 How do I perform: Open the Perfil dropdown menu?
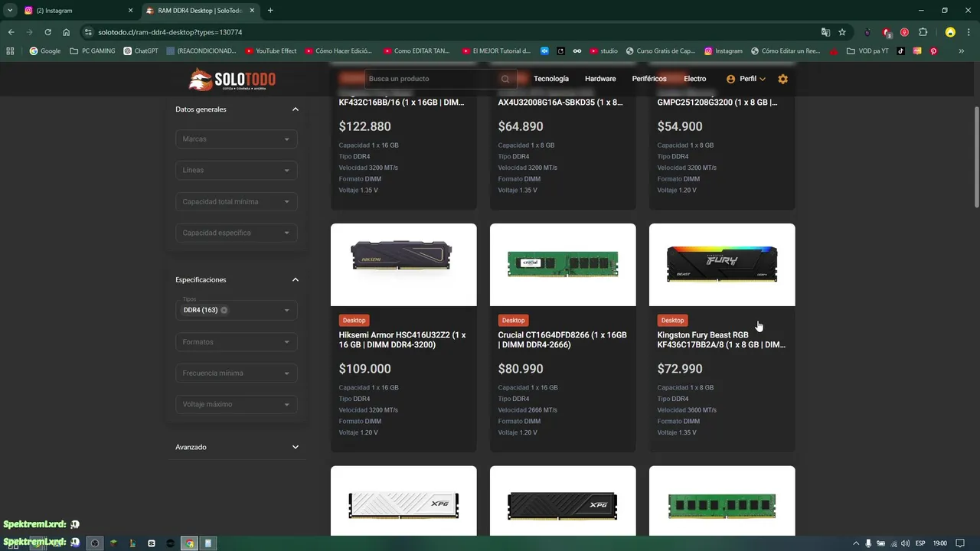[746, 79]
